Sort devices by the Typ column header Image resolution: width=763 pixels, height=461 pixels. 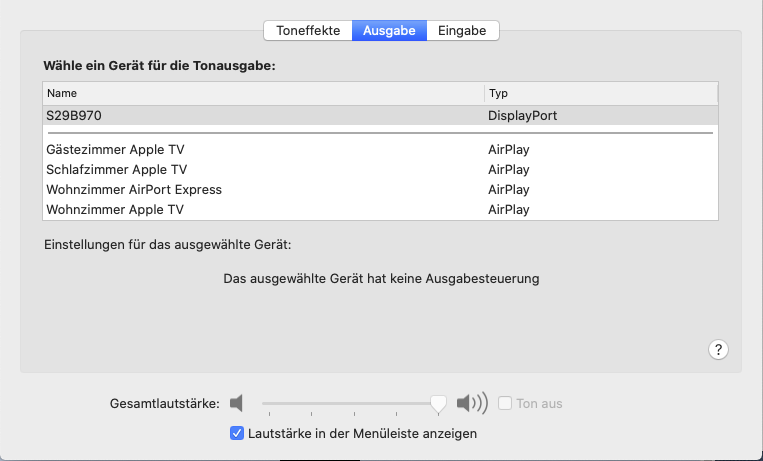tap(600, 93)
